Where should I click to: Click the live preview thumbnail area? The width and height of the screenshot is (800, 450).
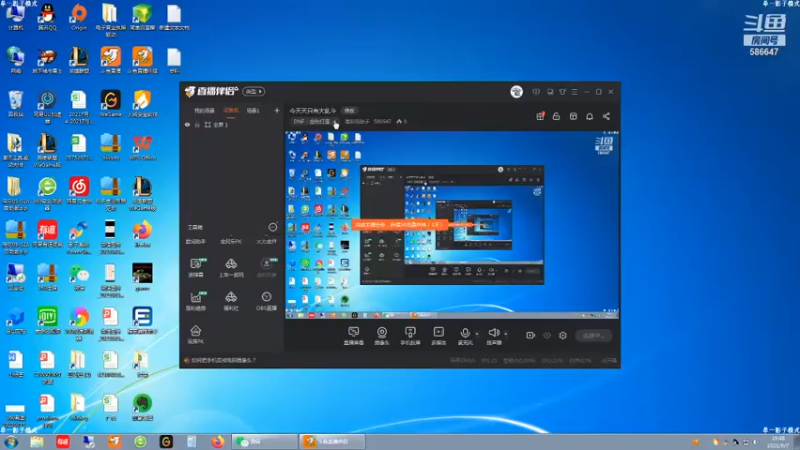click(x=452, y=225)
